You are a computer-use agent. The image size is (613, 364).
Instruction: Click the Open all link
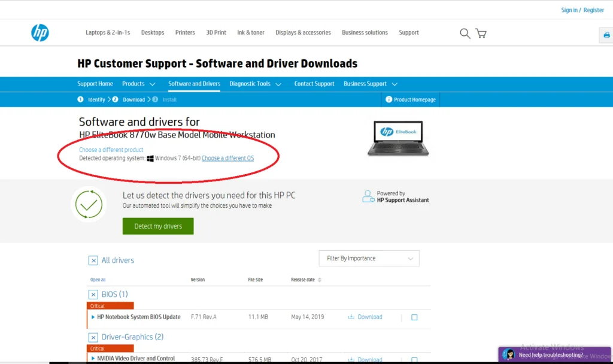[x=98, y=280]
